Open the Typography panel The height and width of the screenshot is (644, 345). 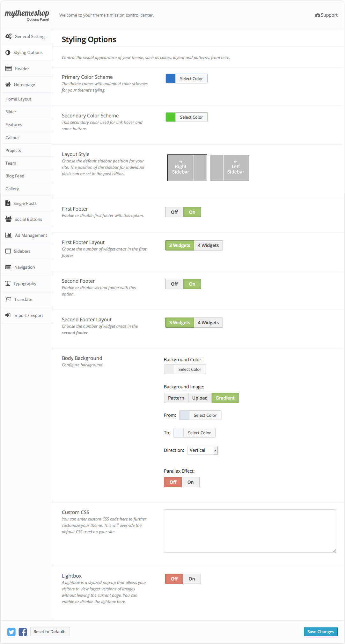pos(25,283)
